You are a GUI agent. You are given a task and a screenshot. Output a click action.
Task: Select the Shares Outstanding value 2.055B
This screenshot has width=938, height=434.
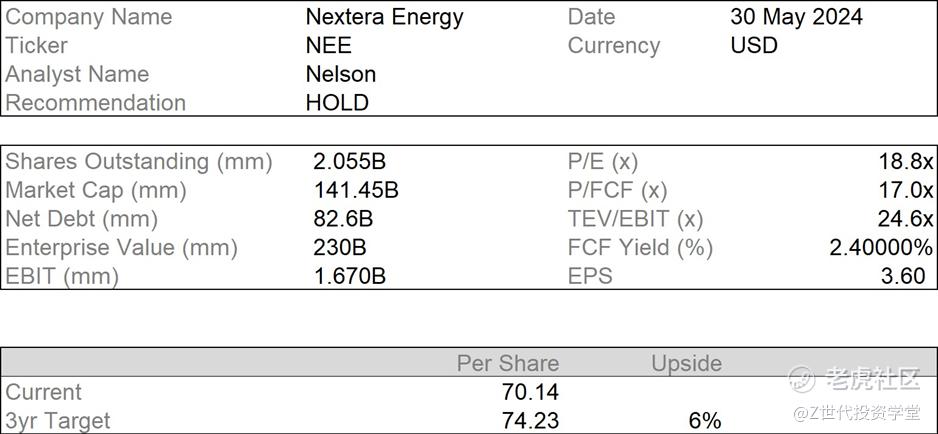coord(349,162)
